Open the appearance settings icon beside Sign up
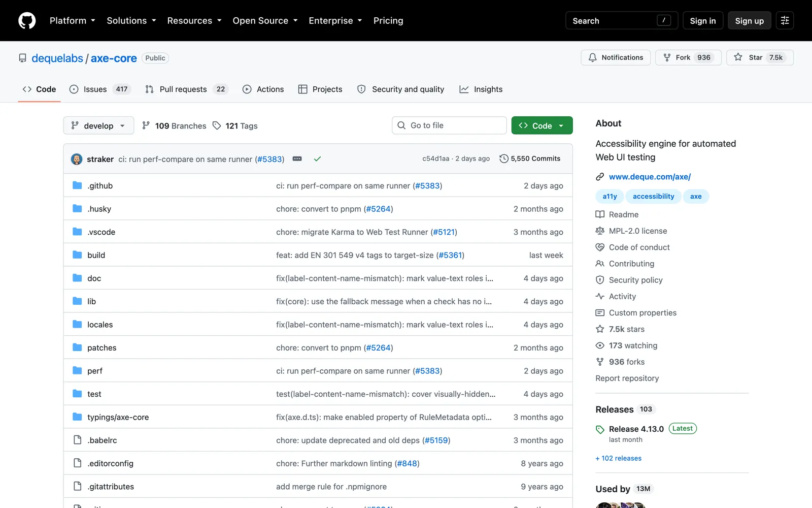The width and height of the screenshot is (812, 508). (x=785, y=21)
